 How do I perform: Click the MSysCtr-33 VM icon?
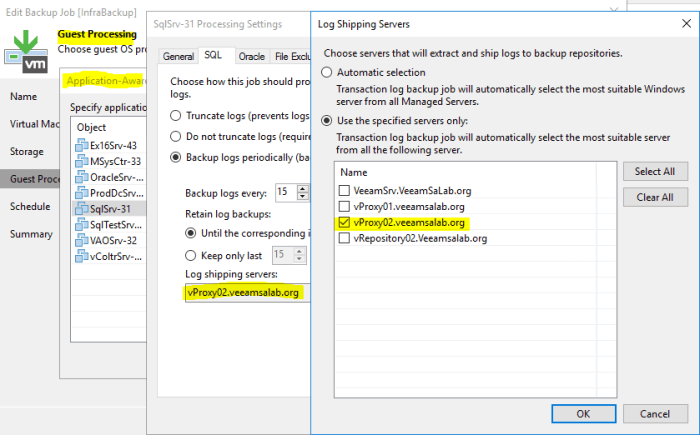point(82,161)
